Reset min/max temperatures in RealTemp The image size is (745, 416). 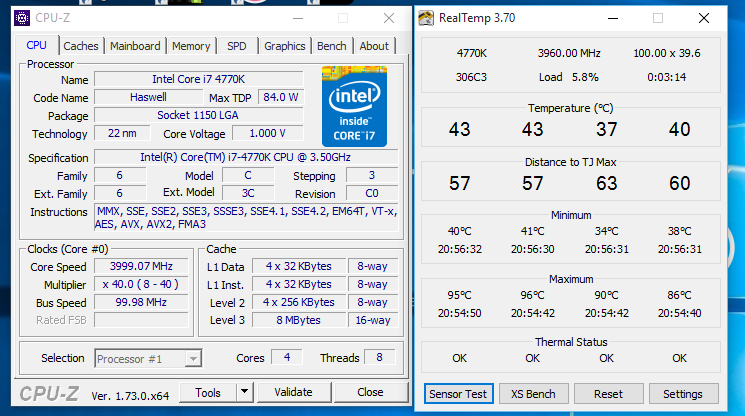pyautogui.click(x=608, y=394)
